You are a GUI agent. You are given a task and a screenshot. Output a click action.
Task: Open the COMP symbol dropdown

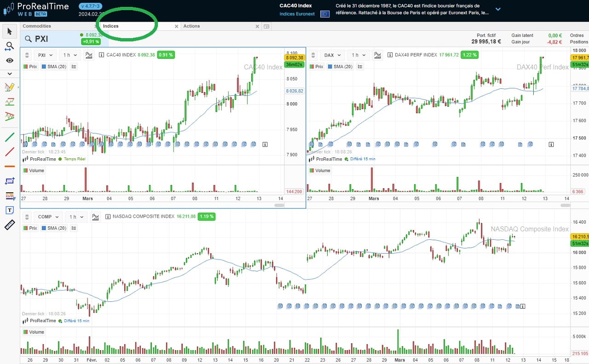coord(48,217)
